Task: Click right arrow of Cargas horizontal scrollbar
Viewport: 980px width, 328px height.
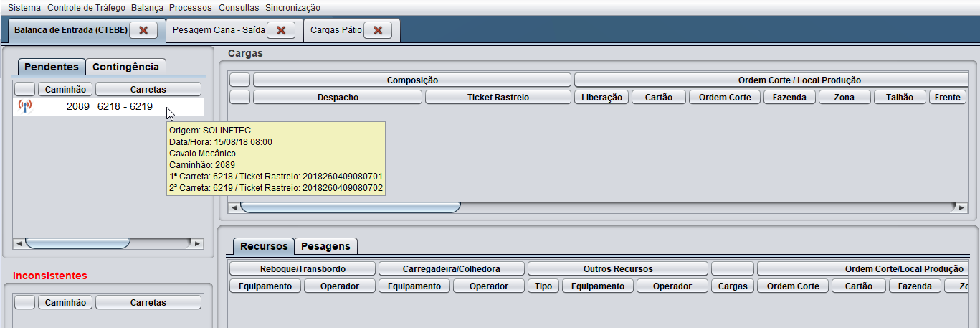Action: coord(961,207)
